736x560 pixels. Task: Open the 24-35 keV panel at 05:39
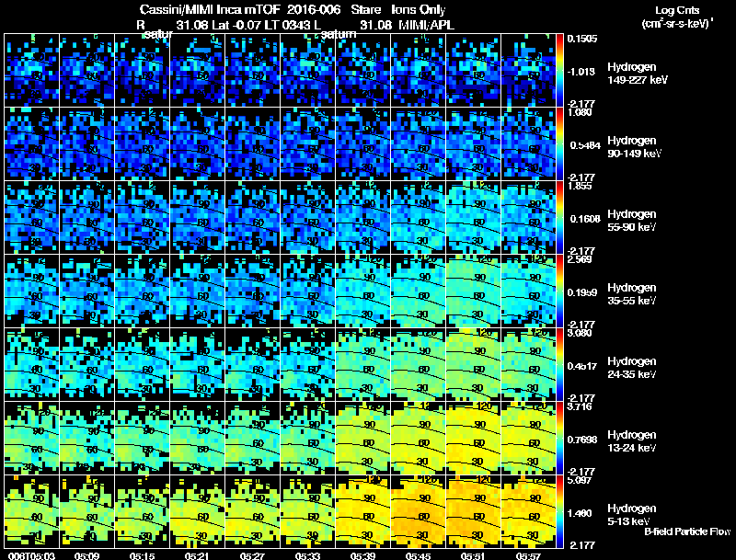coord(362,365)
